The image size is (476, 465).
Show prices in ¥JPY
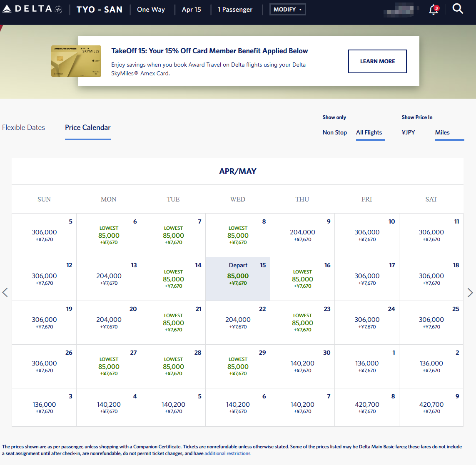coord(408,132)
